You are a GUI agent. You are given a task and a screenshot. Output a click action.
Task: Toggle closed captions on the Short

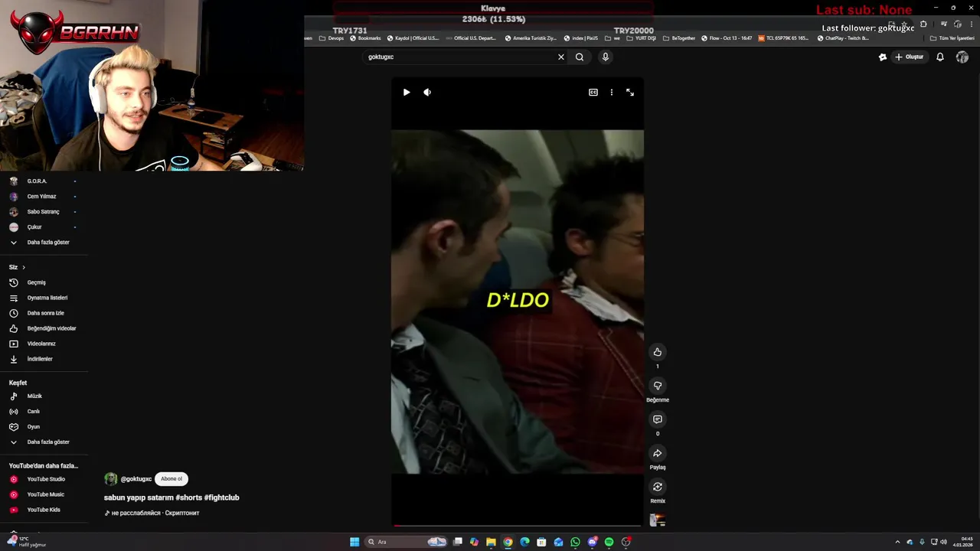click(x=593, y=93)
